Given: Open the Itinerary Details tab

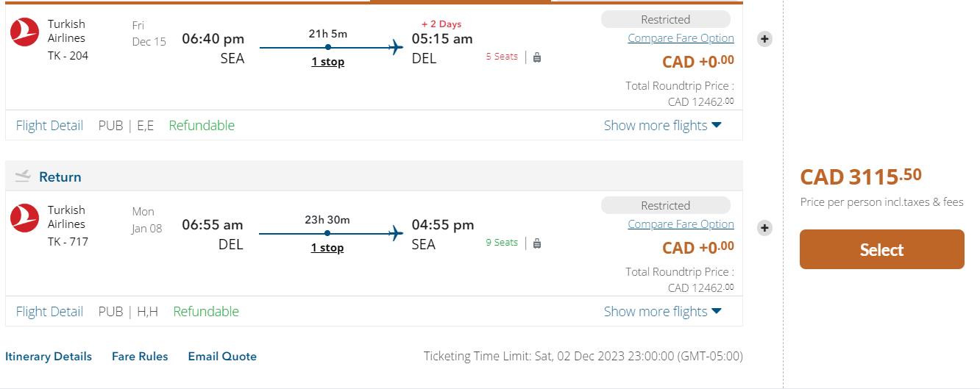Looking at the screenshot, I should pyautogui.click(x=49, y=357).
